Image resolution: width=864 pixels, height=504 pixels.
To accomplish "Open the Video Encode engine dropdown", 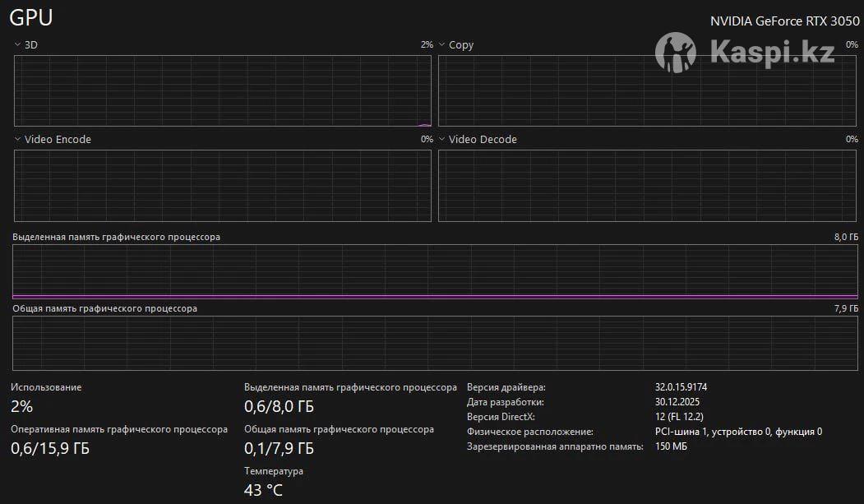I will [18, 140].
